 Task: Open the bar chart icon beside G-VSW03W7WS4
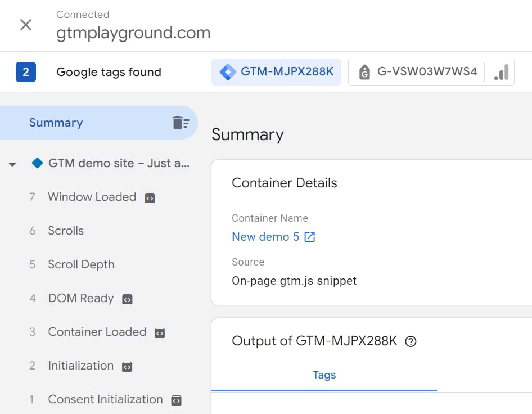(x=501, y=71)
